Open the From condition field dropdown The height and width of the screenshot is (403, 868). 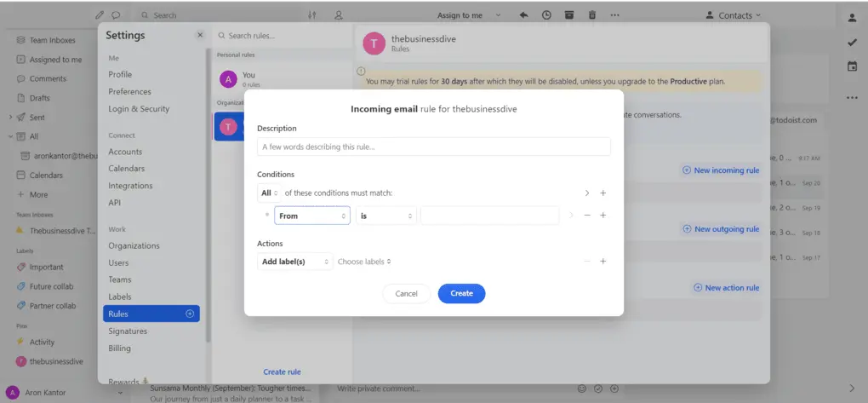pos(311,216)
